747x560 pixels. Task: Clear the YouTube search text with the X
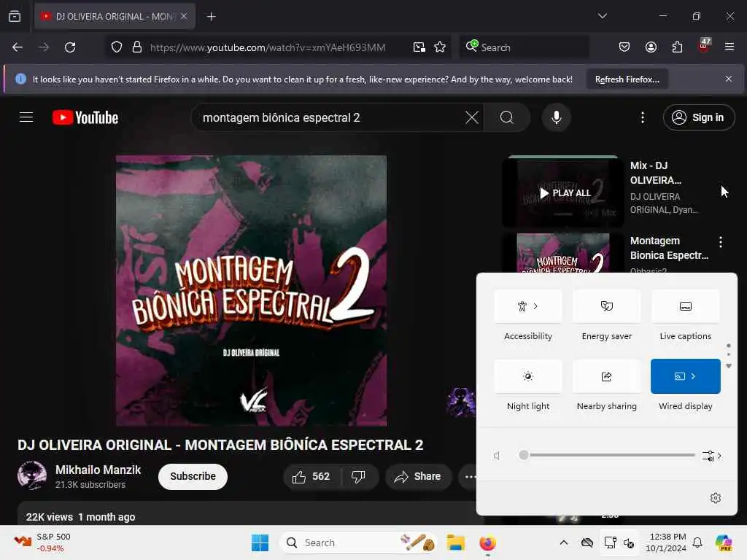(x=472, y=117)
